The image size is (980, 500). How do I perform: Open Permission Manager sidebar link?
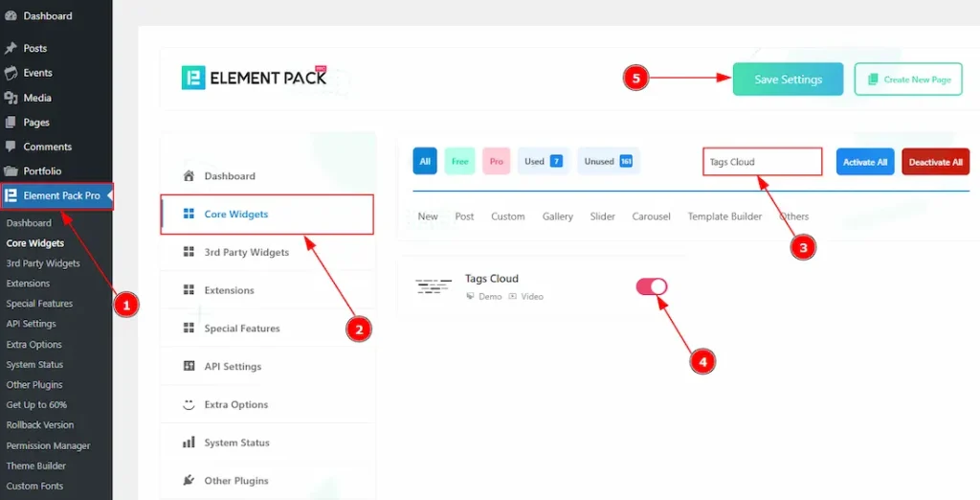pyautogui.click(x=48, y=445)
